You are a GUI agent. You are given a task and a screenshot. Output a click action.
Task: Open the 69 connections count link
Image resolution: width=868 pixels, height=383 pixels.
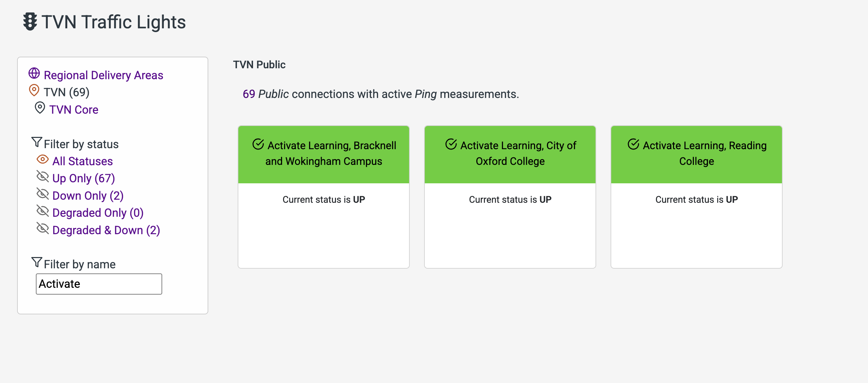point(249,94)
